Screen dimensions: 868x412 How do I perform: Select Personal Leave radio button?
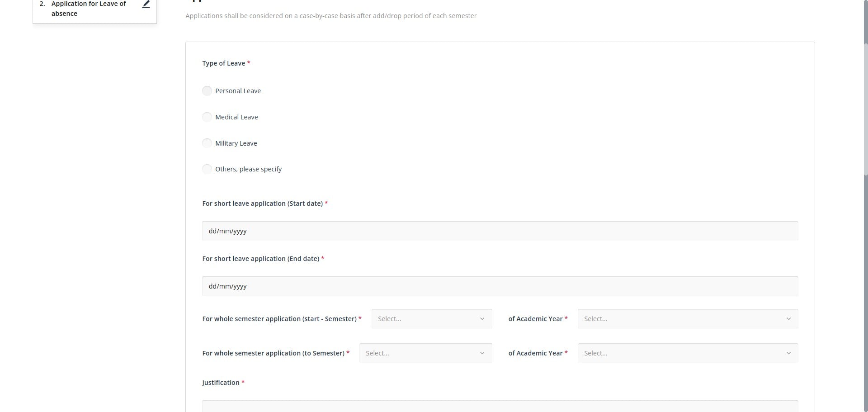click(207, 91)
